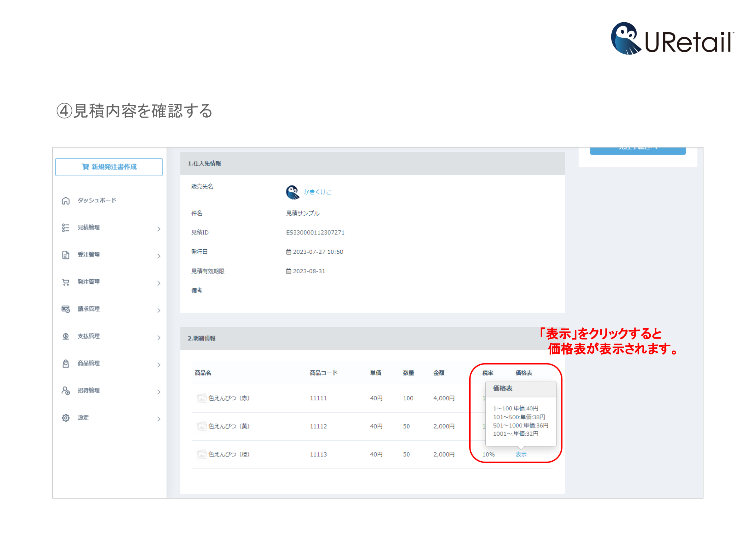Image resolution: width=756 pixels, height=535 pixels.
Task: Click the invitation management person icon
Action: point(66,391)
